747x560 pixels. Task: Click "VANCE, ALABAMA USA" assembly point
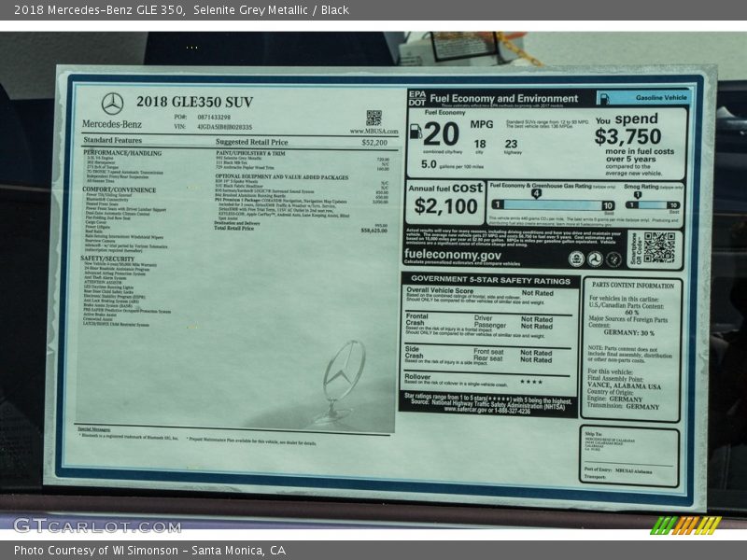[x=624, y=385]
